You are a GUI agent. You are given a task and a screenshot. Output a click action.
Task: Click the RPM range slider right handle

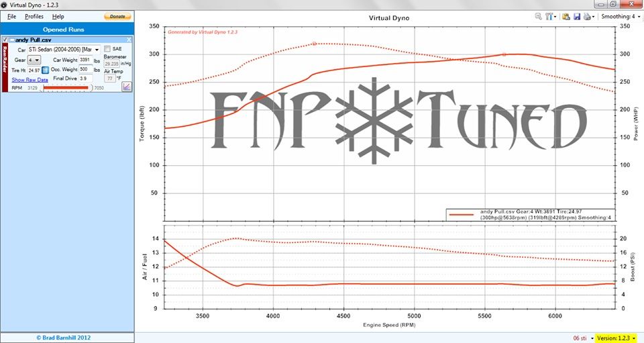(91, 87)
